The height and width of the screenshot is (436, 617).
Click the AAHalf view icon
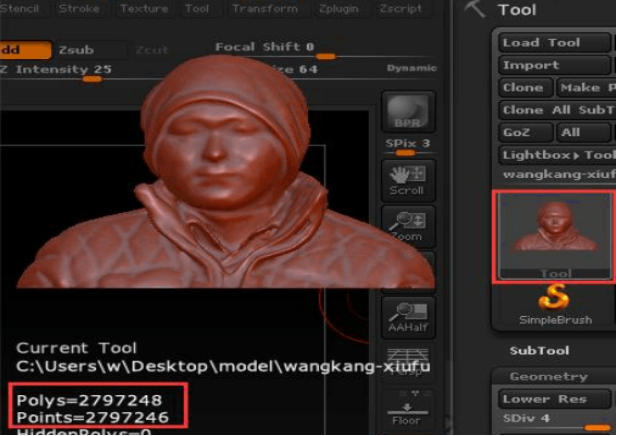(x=407, y=316)
